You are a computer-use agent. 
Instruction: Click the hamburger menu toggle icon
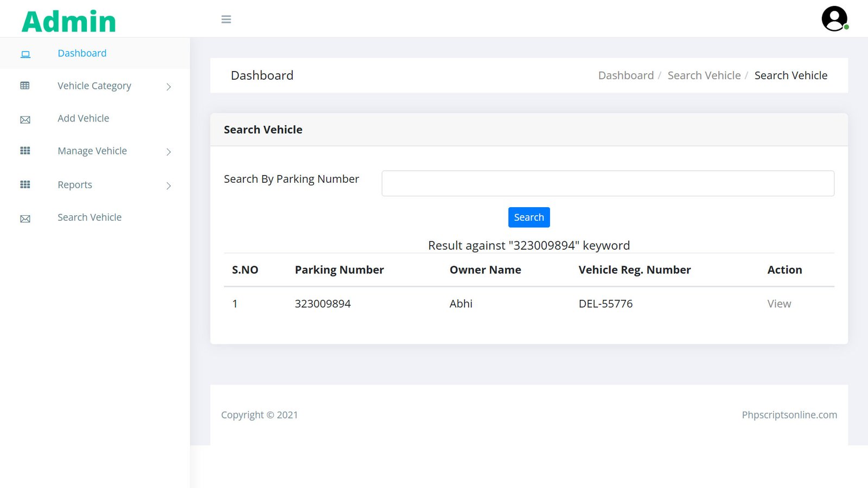[226, 20]
